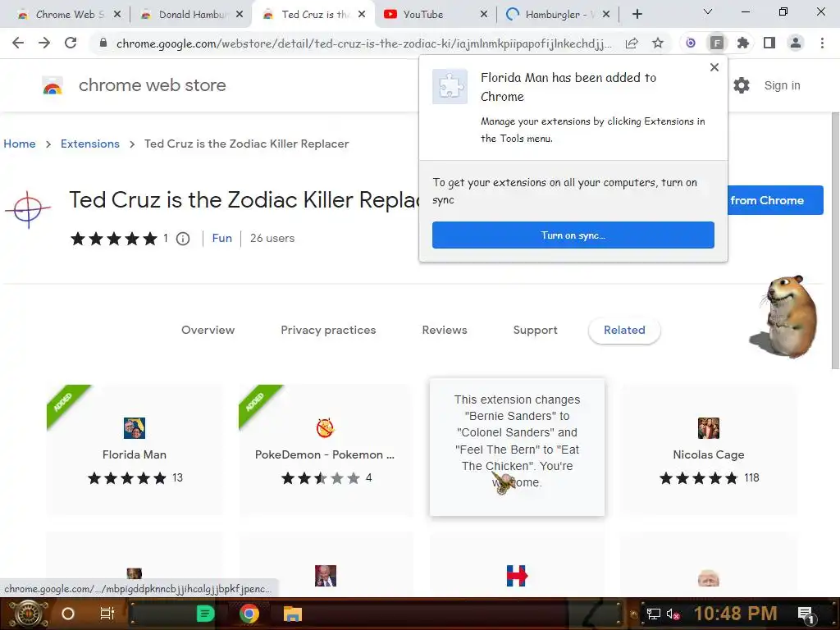Close the Hamburgler tab

coord(606,15)
